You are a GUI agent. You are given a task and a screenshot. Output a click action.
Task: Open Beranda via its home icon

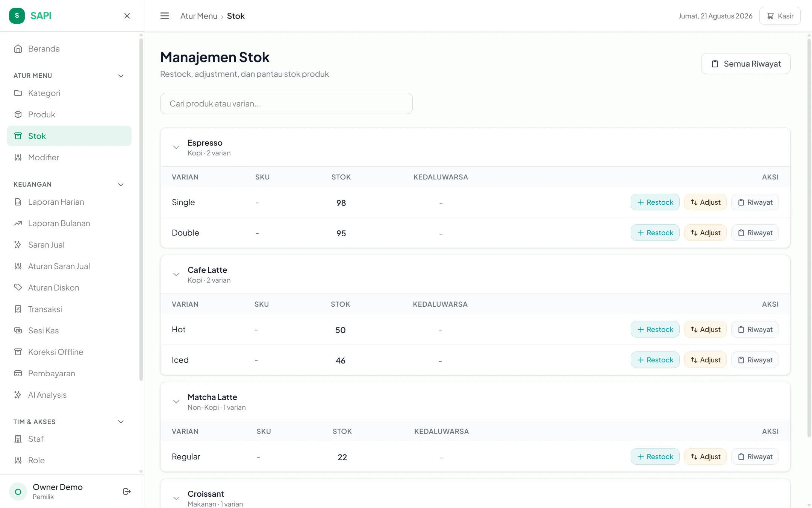click(x=18, y=49)
